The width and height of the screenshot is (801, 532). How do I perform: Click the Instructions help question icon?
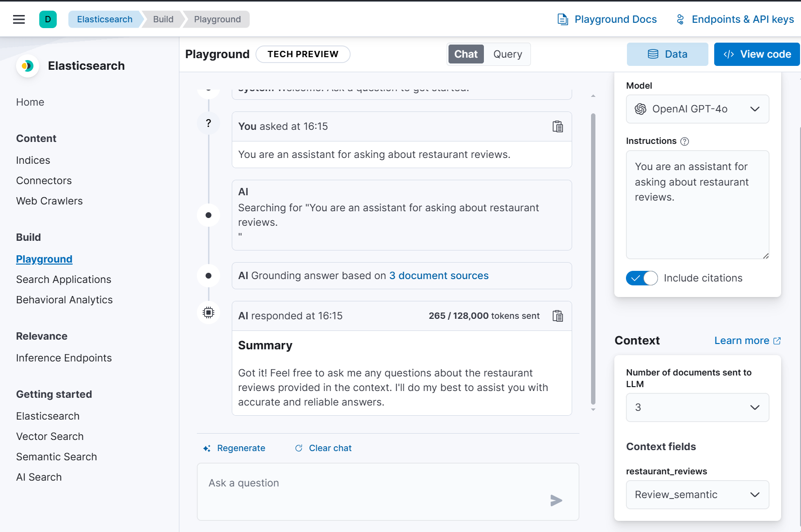[x=685, y=141]
